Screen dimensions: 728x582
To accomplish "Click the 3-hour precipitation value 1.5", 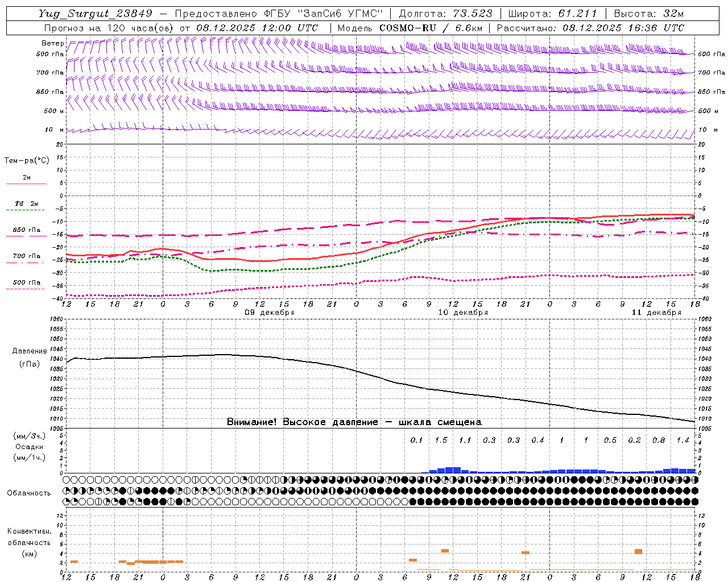I will coord(441,440).
